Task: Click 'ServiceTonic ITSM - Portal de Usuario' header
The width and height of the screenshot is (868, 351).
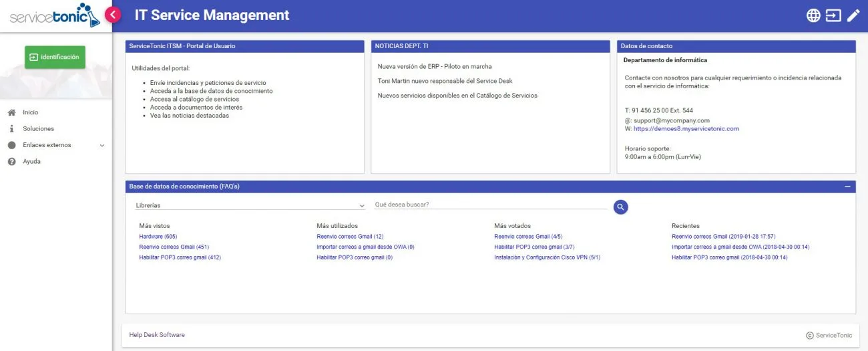Action: [x=244, y=46]
